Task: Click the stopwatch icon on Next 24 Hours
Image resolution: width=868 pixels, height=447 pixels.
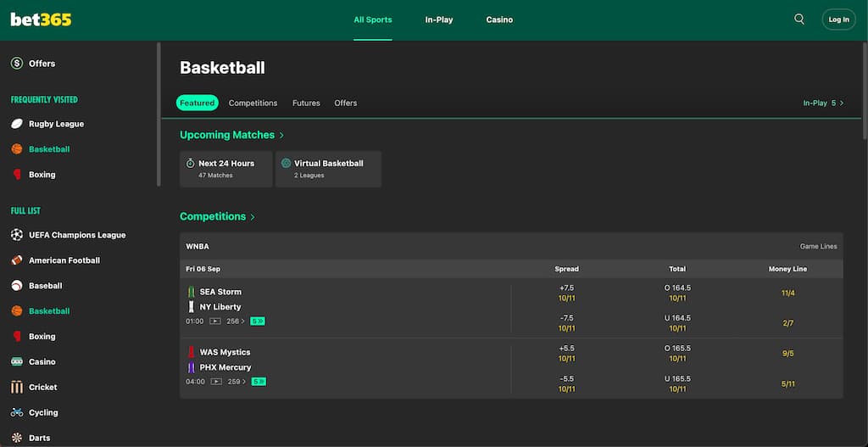Action: tap(191, 164)
